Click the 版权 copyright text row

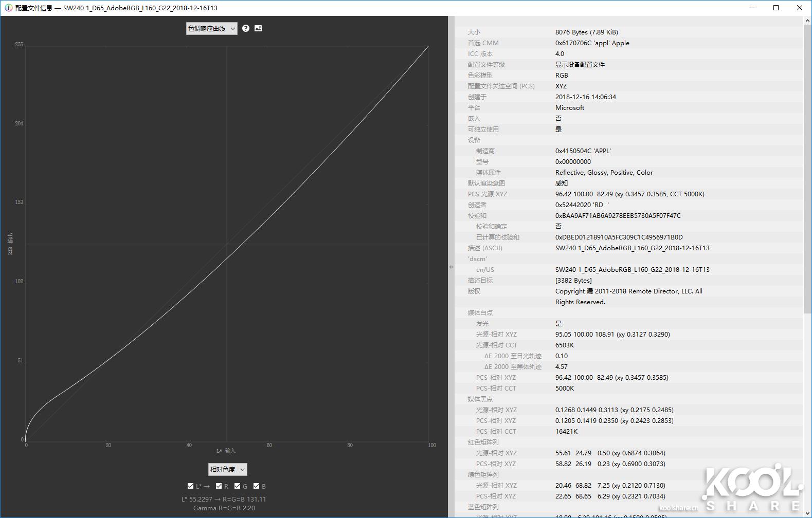click(628, 291)
